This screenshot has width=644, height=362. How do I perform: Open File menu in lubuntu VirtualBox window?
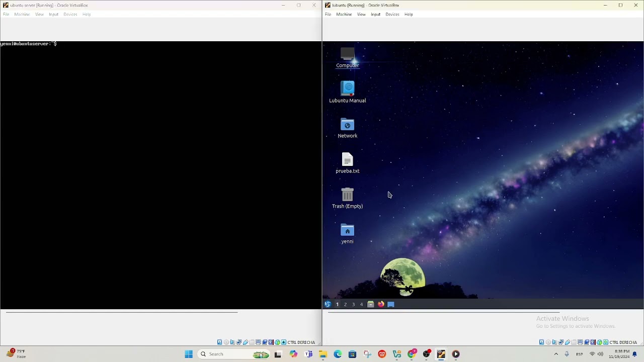328,14
